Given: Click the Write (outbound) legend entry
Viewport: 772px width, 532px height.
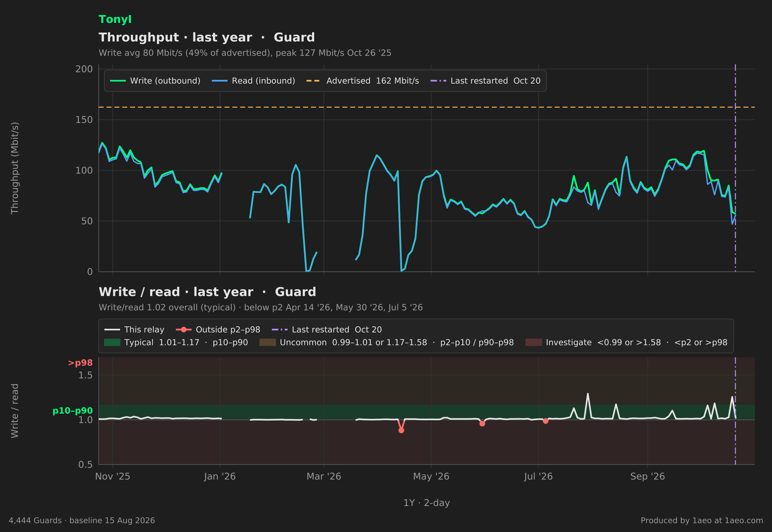Looking at the screenshot, I should pos(155,81).
